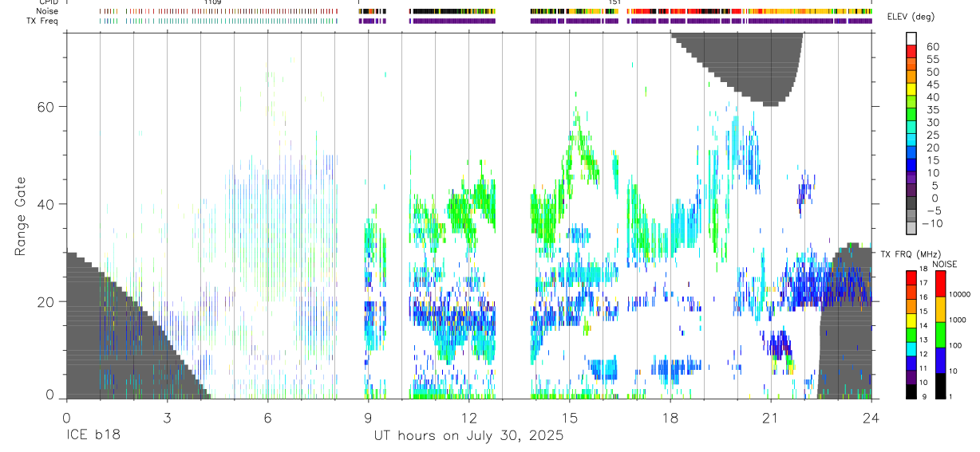Click the '1000' label on NOISE scale
The image size is (980, 452).
coord(959,320)
